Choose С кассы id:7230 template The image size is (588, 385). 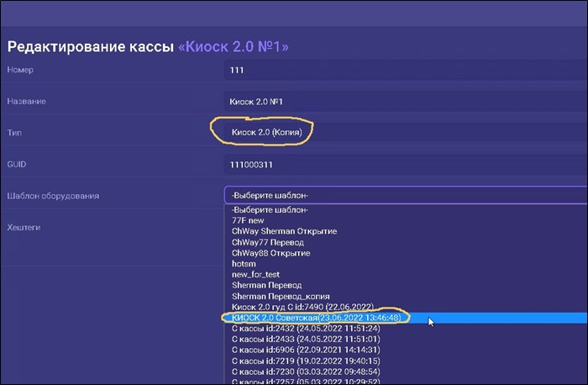(x=406, y=372)
